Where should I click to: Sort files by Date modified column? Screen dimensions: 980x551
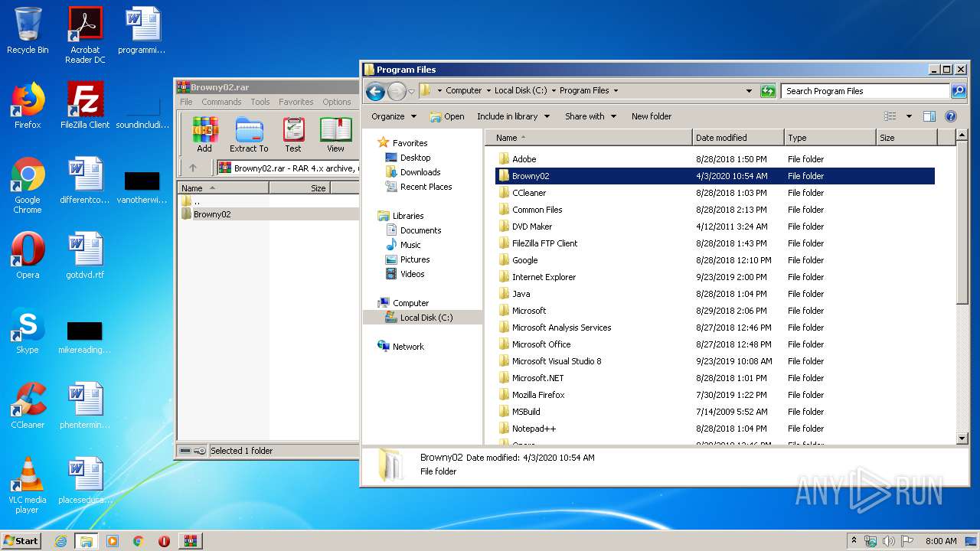click(738, 138)
